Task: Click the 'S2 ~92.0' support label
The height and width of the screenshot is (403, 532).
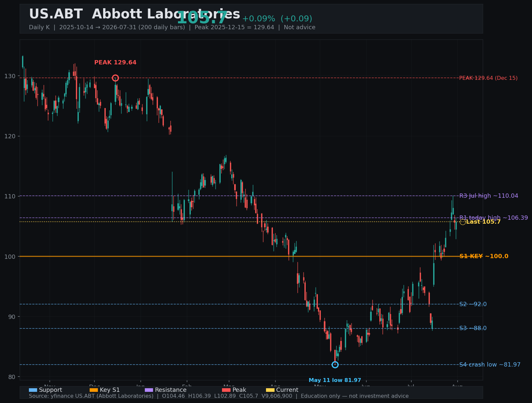Action: click(473, 304)
